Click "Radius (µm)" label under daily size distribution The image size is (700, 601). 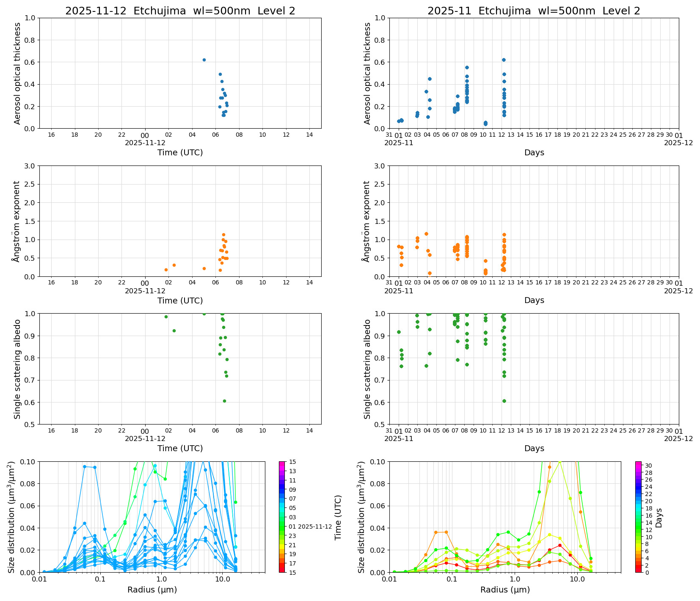pyautogui.click(x=152, y=590)
